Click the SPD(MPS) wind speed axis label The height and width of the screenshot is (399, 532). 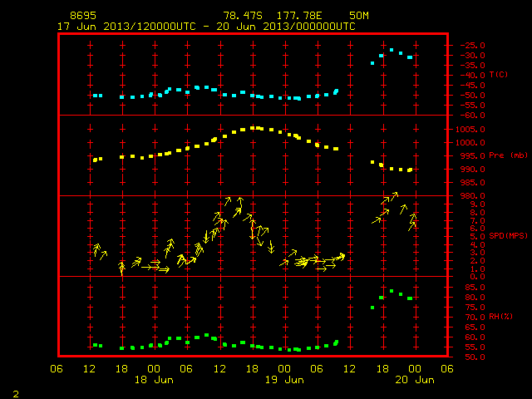pos(508,235)
